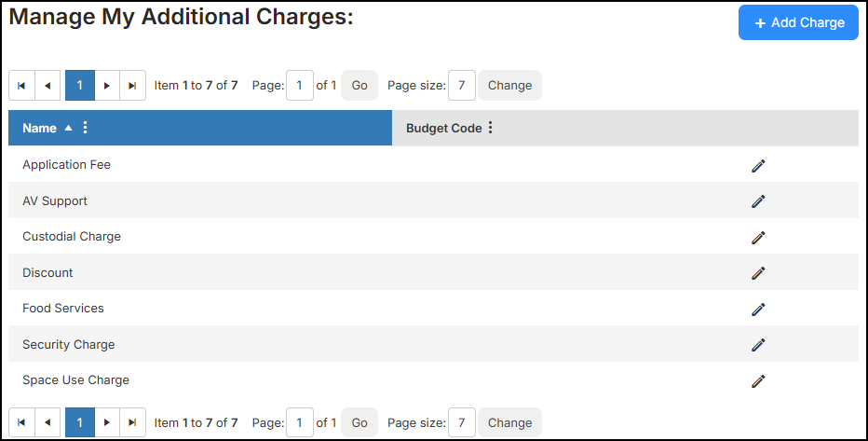
Task: Edit the Space Use Charge entry
Action: 758,380
